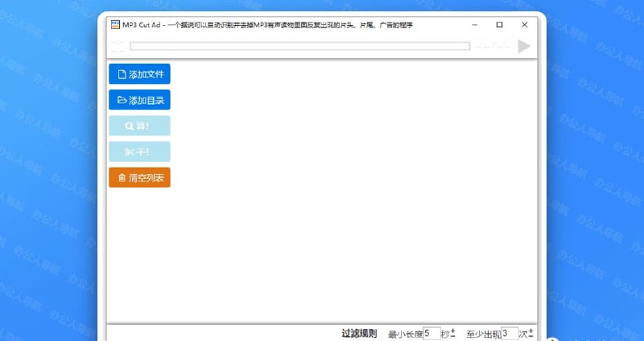The height and width of the screenshot is (341, 644).
Task: Maximize the MP3 Cut Ad window
Action: [x=499, y=25]
